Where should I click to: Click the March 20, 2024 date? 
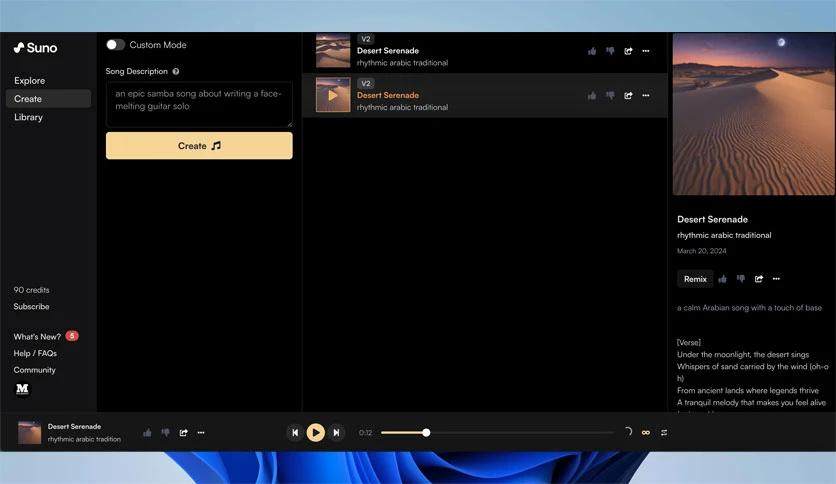pos(702,251)
